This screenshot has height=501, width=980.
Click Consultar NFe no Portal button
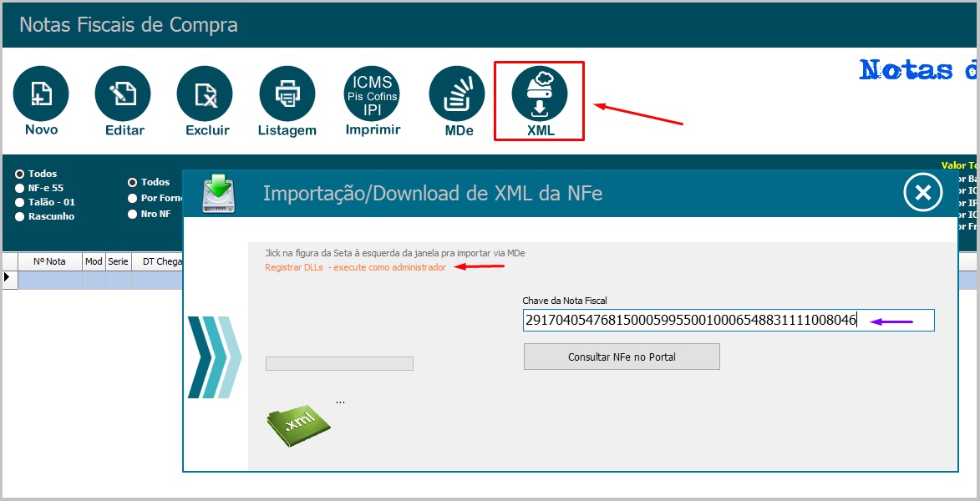[x=622, y=357]
